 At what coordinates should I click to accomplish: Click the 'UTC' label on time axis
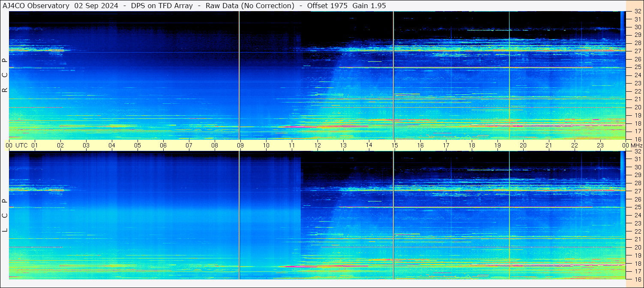21,145
